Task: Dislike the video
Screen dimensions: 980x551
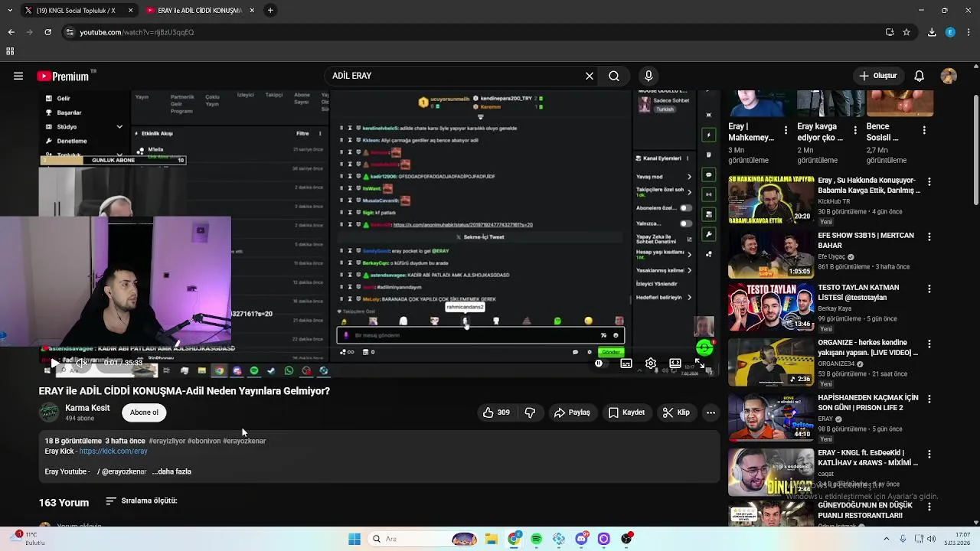Action: tap(530, 412)
